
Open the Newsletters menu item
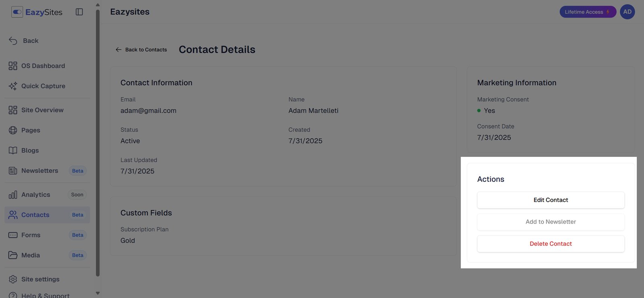pos(39,171)
